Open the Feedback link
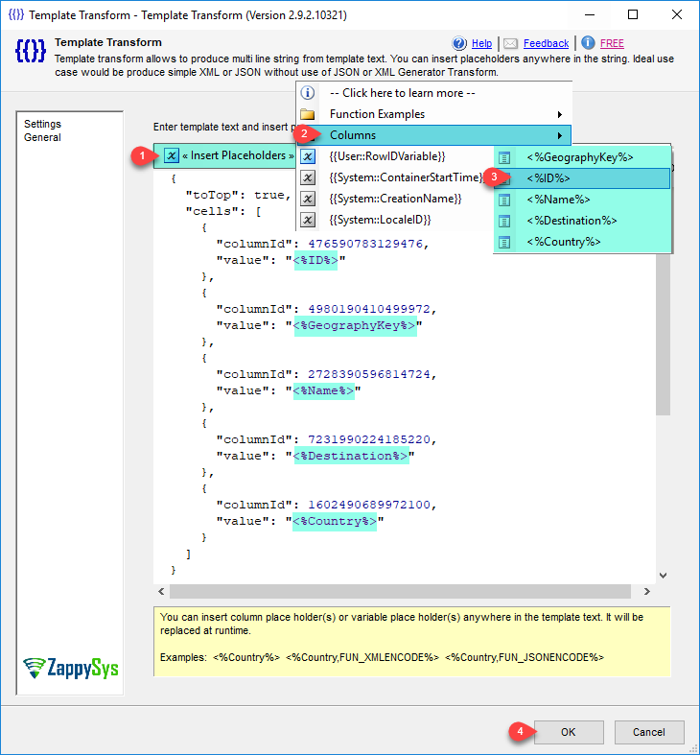 pyautogui.click(x=546, y=43)
